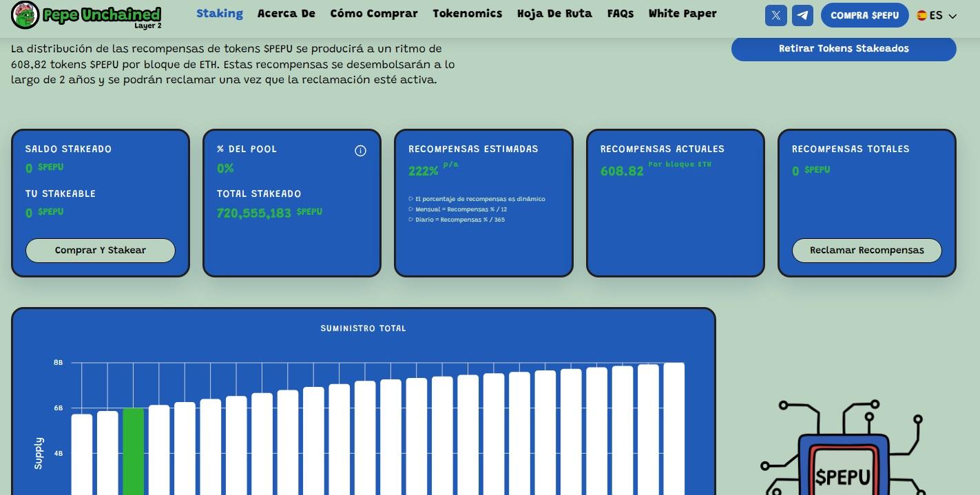Click Retirar Tokens Stakeados button
Screen dimensions: 980x495
point(844,48)
